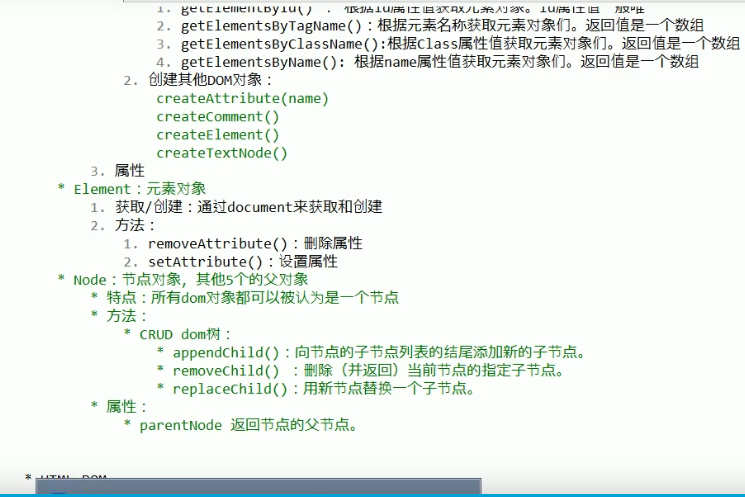Click createTextNode() text
Screen dimensions: 745x497
pyautogui.click(x=222, y=153)
